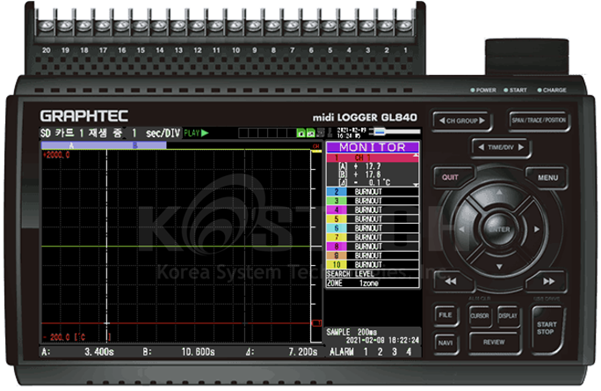Click the TIME/DIV selector key
The height and width of the screenshot is (391, 601).
pos(501,147)
